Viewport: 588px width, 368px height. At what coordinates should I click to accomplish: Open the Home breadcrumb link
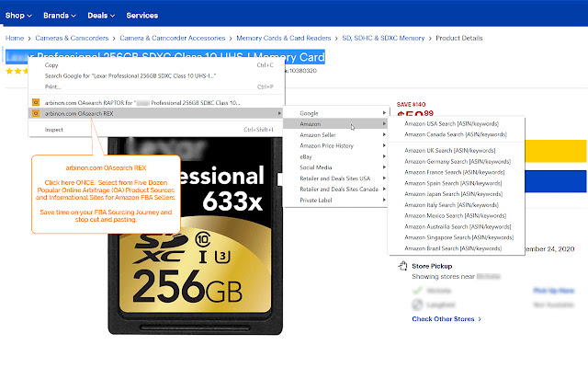click(15, 38)
